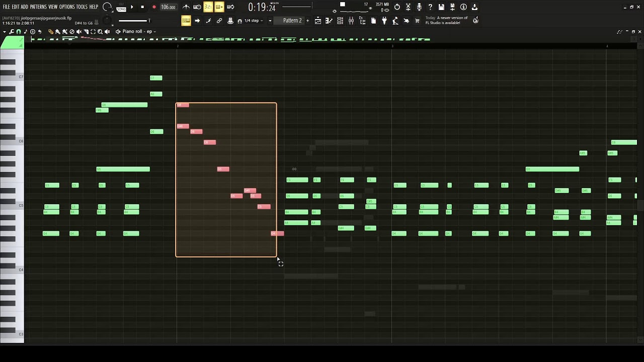The width and height of the screenshot is (644, 362).
Task: Click the microphone recording icon
Action: (x=419, y=7)
